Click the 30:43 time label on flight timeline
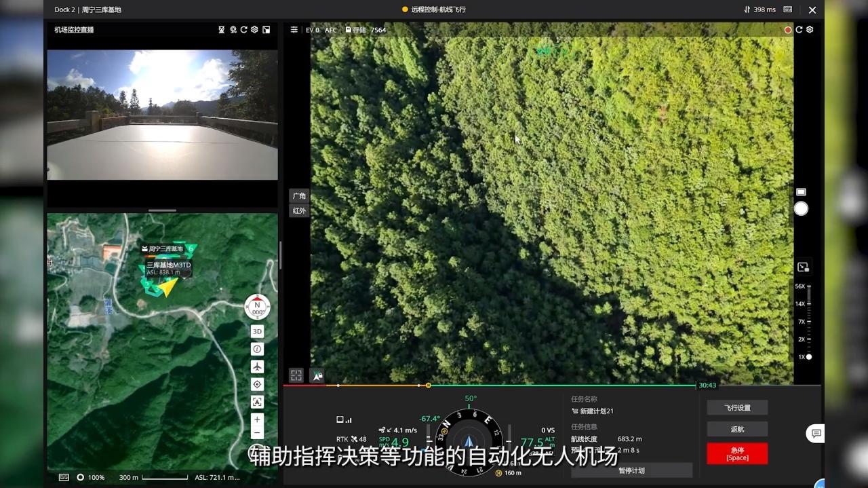This screenshot has height=488, width=868. pyautogui.click(x=707, y=385)
